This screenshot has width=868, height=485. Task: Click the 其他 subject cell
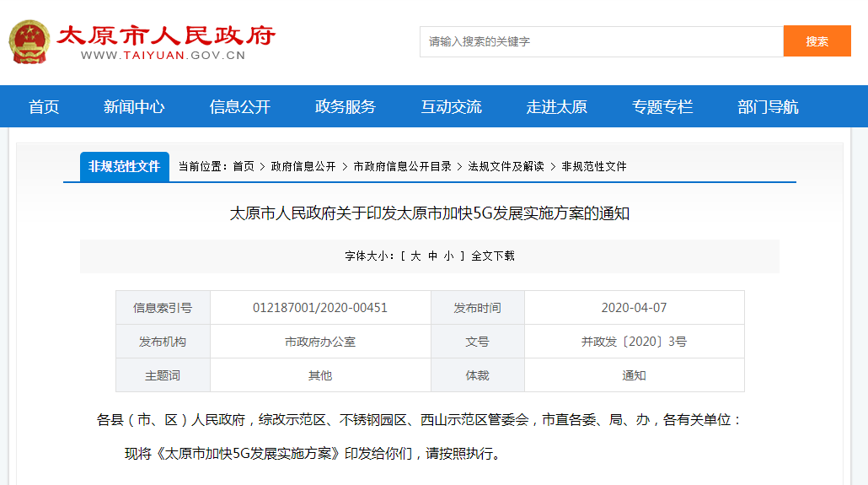coord(320,376)
